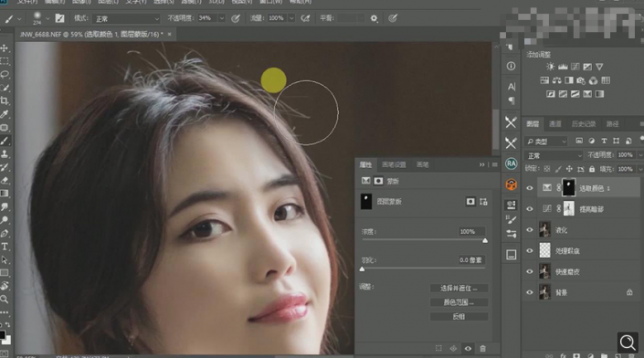
Task: Toggle pressure for opacity button
Action: (x=236, y=18)
